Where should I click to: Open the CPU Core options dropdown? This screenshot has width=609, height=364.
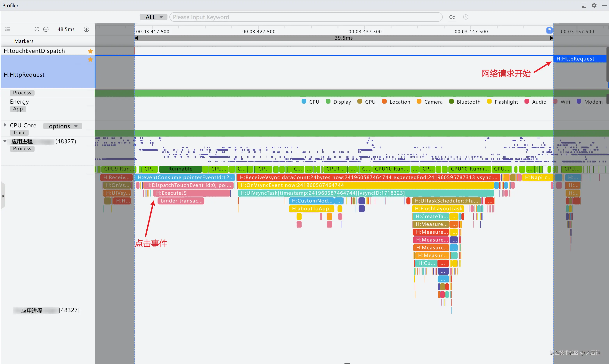63,126
